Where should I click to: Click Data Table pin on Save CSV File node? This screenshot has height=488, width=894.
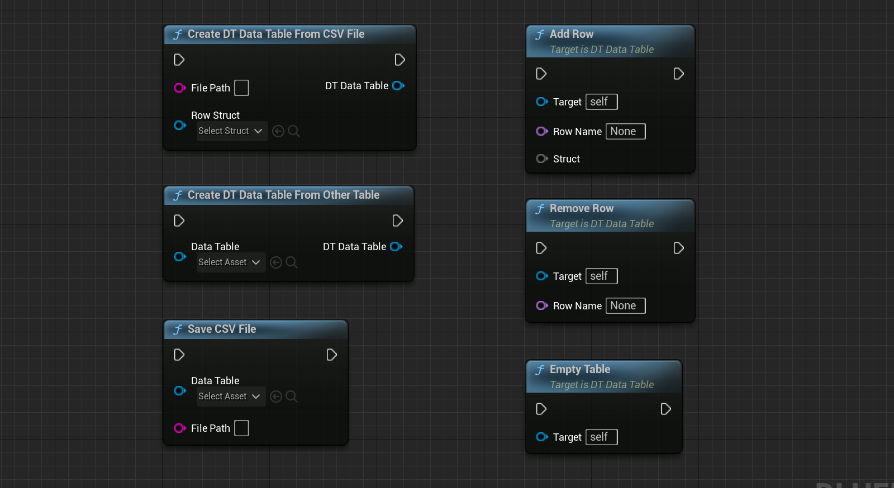coord(180,391)
